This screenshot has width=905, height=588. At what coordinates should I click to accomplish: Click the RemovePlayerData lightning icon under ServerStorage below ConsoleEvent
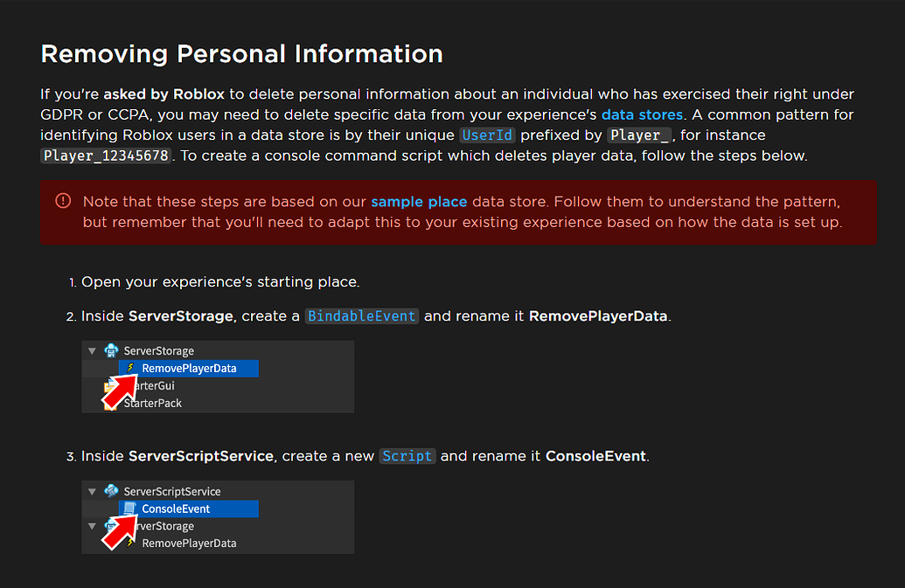pos(129,543)
